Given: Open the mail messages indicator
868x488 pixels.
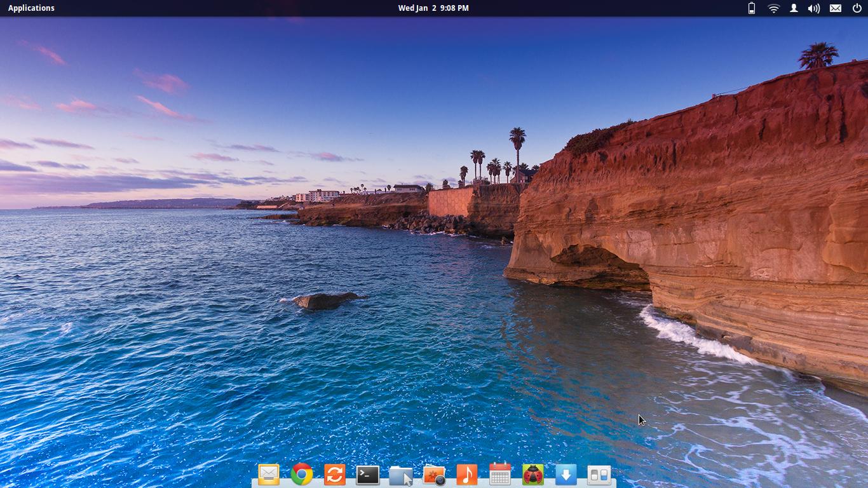Looking at the screenshot, I should click(x=836, y=8).
